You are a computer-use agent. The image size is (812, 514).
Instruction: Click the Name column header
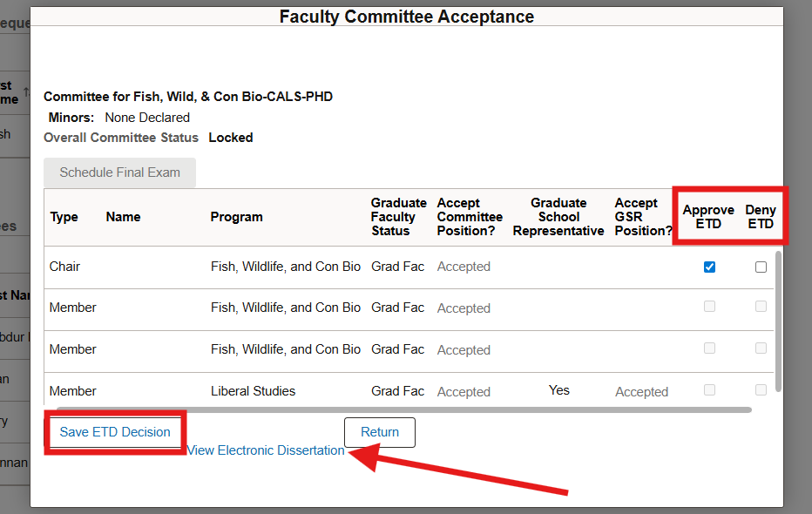[123, 216]
